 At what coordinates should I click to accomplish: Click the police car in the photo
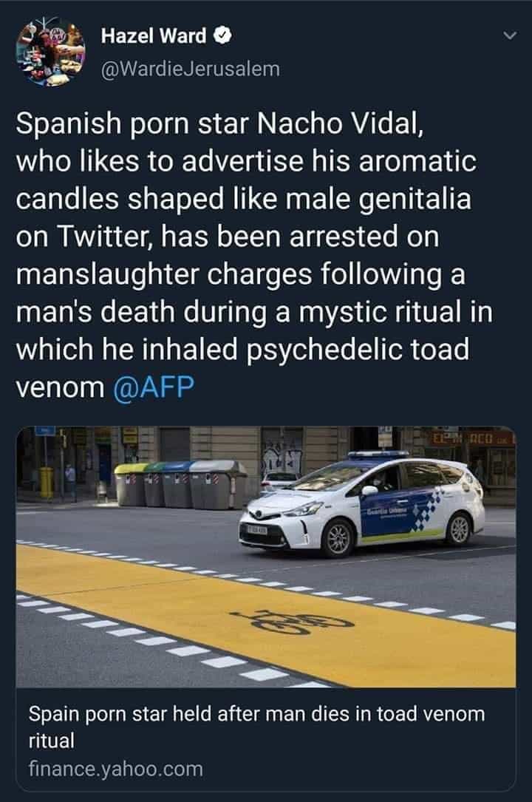click(362, 503)
